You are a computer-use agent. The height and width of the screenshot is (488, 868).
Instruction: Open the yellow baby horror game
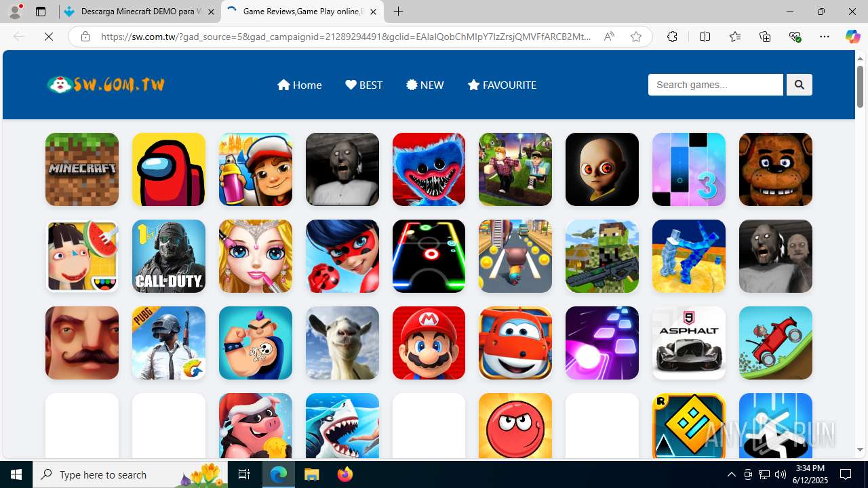602,169
